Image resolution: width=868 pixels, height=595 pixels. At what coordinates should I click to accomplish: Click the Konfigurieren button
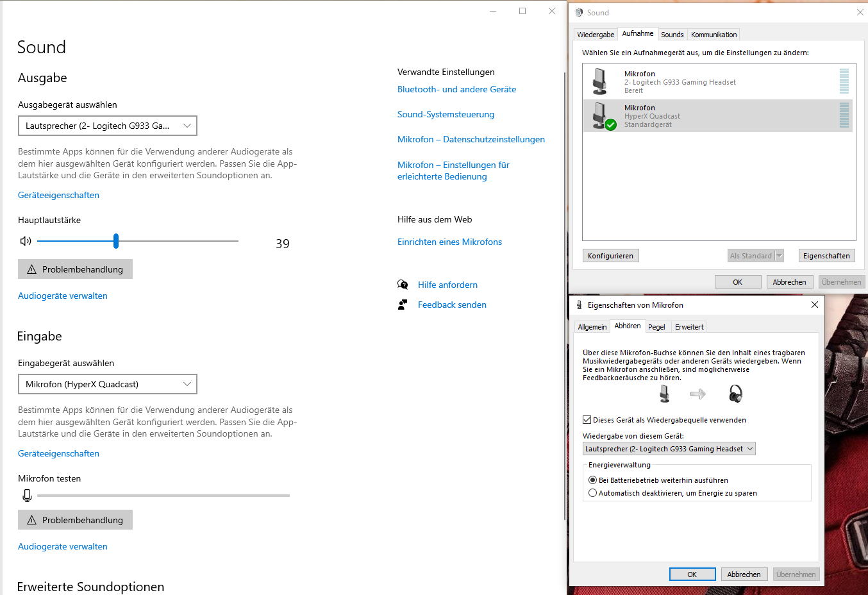[x=610, y=256]
